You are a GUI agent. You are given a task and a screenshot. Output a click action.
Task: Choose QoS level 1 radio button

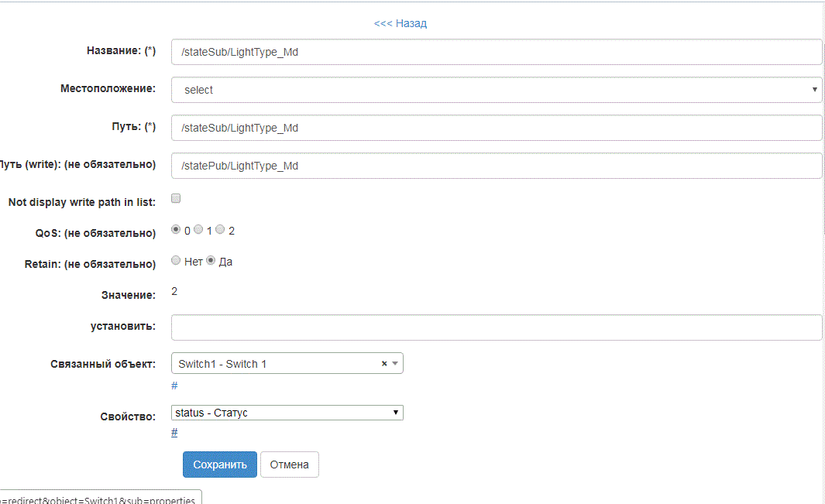(198, 230)
